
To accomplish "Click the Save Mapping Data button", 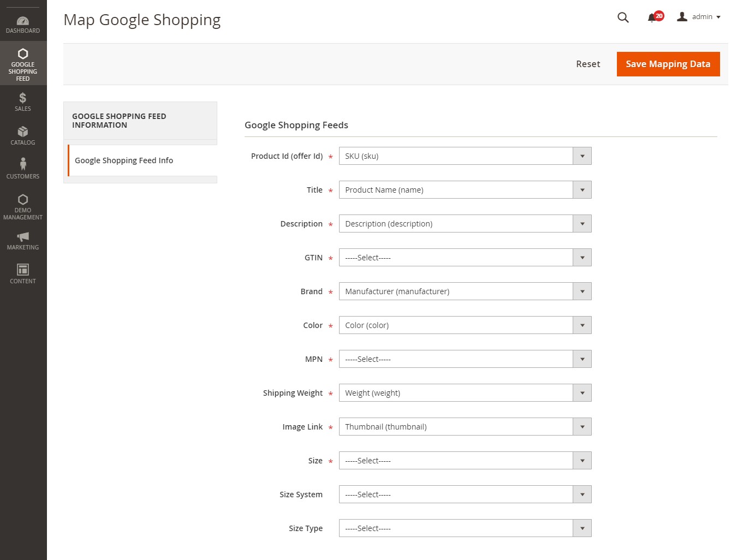I will coord(668,64).
